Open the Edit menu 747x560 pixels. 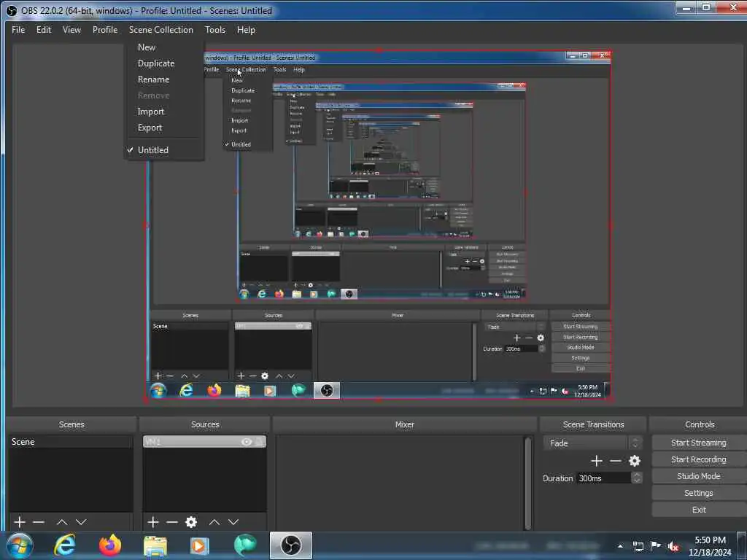43,29
